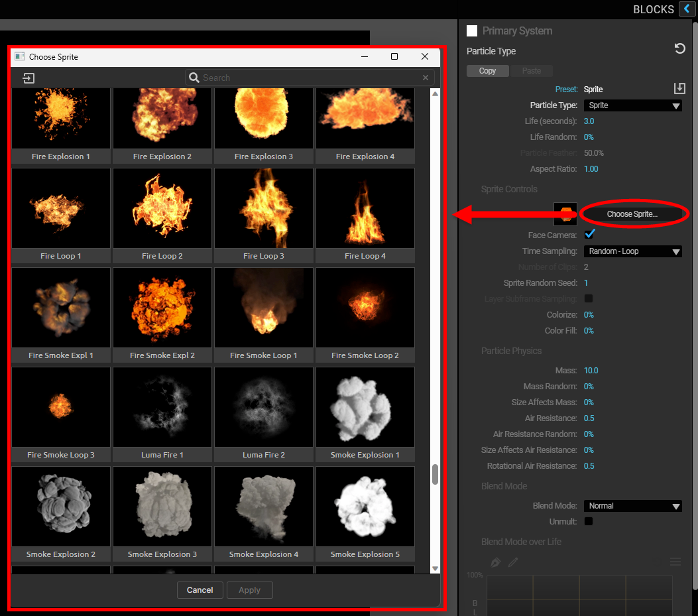Click the Aspect Ratio value 1.00

click(591, 169)
